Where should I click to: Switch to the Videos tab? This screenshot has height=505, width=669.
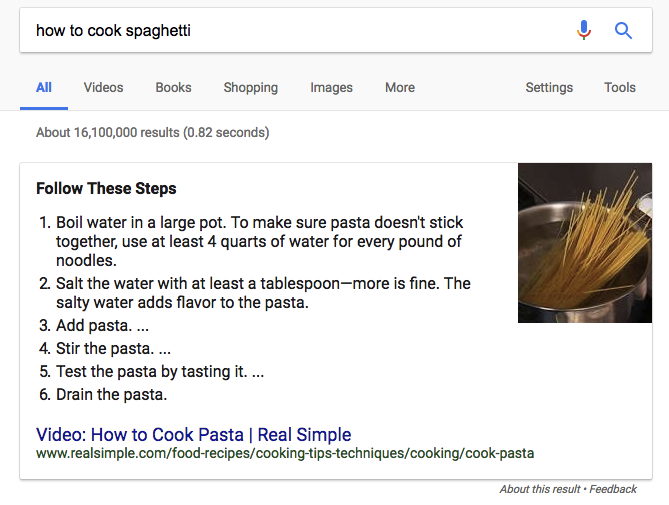pyautogui.click(x=103, y=87)
